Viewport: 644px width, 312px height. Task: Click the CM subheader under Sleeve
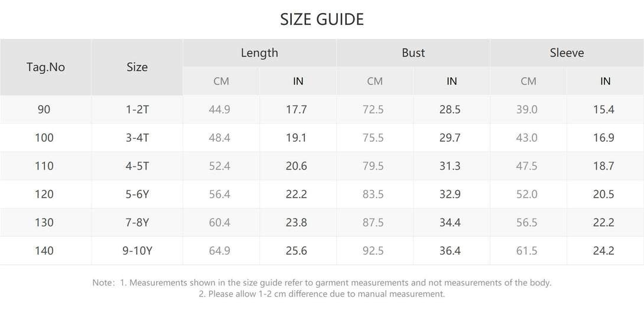coord(528,81)
